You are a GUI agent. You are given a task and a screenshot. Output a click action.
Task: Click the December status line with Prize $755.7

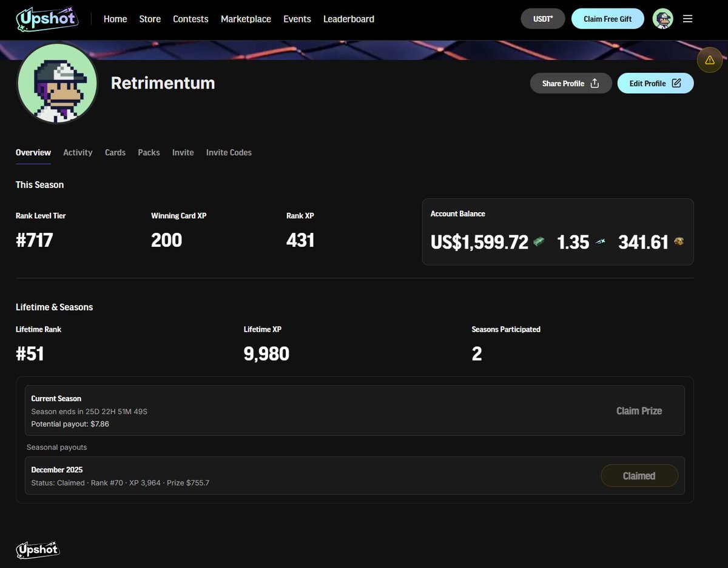click(120, 483)
